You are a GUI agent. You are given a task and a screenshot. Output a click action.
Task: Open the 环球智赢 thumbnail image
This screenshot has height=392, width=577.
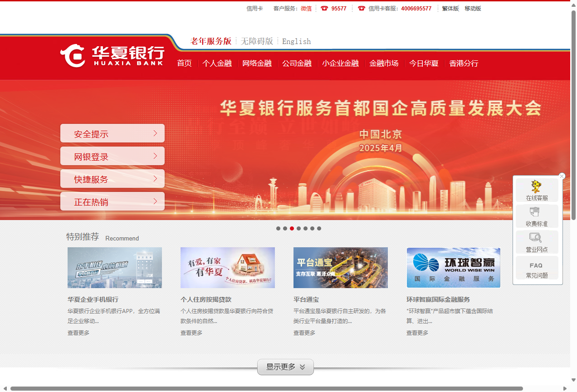(x=453, y=268)
